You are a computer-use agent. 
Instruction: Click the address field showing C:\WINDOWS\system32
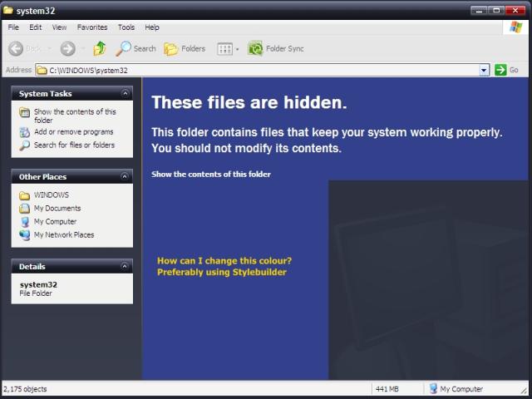(x=262, y=70)
